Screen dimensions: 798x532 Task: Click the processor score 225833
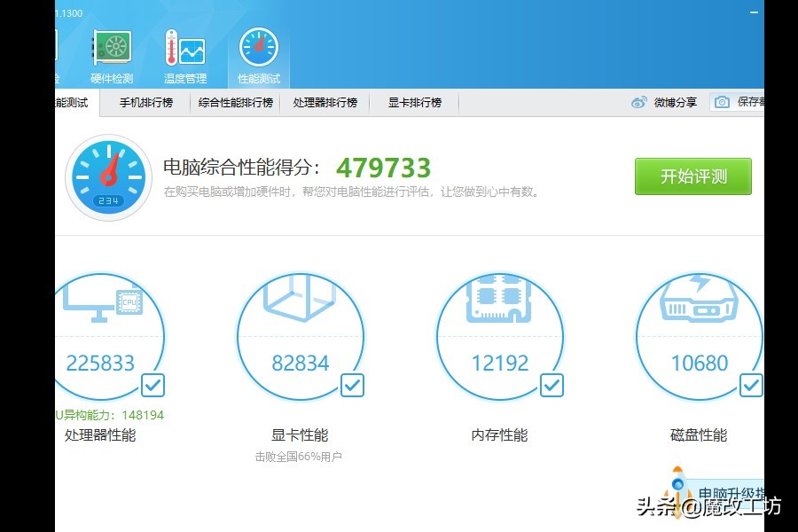point(100,363)
